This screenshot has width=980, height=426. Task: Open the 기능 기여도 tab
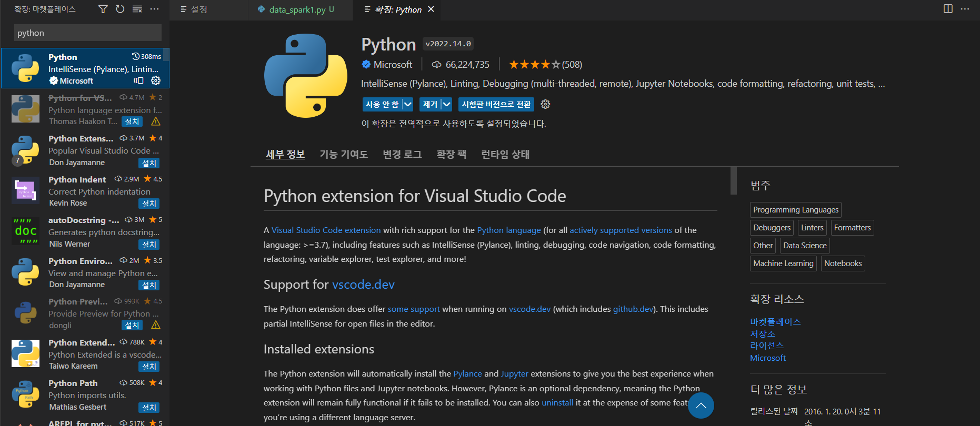tap(343, 154)
